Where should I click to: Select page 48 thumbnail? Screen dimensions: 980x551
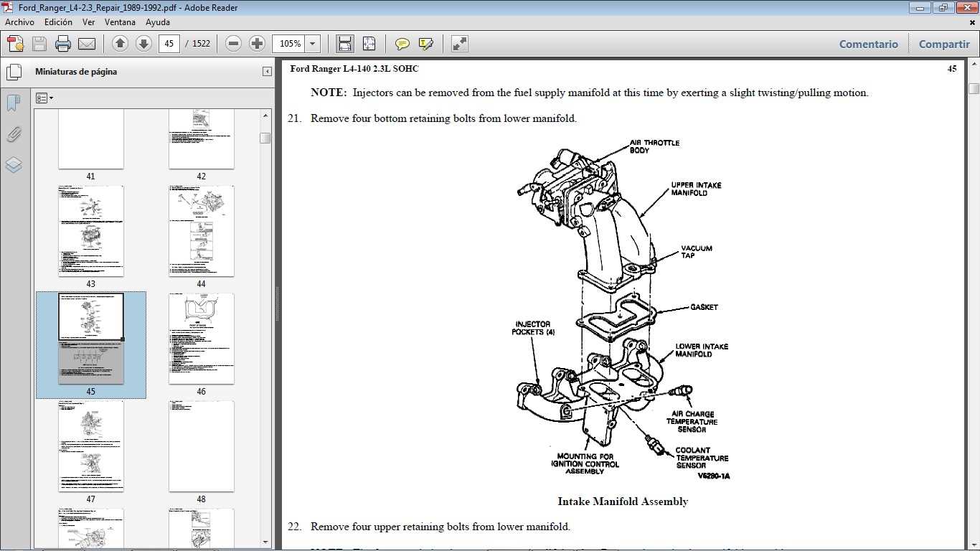201,446
